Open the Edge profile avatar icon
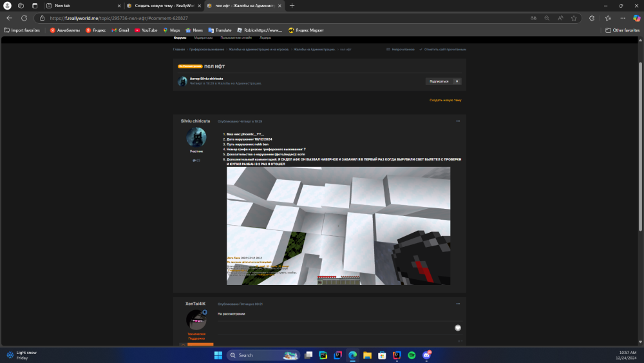 (x=7, y=6)
